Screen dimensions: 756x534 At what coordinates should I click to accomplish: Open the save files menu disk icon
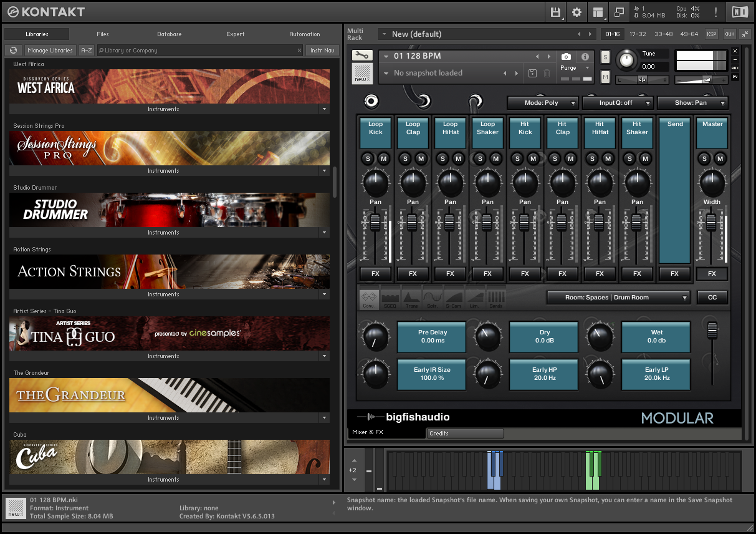(555, 12)
